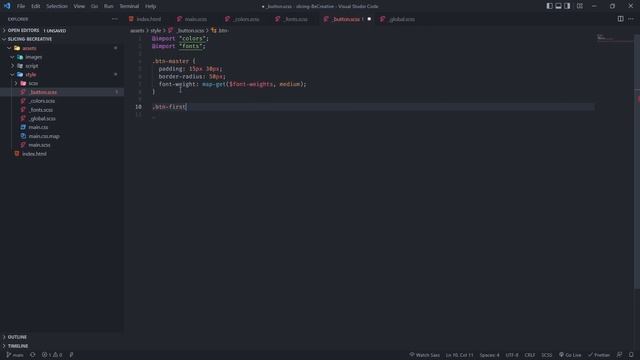Toggle the secondary side bar layout icon

click(x=567, y=6)
